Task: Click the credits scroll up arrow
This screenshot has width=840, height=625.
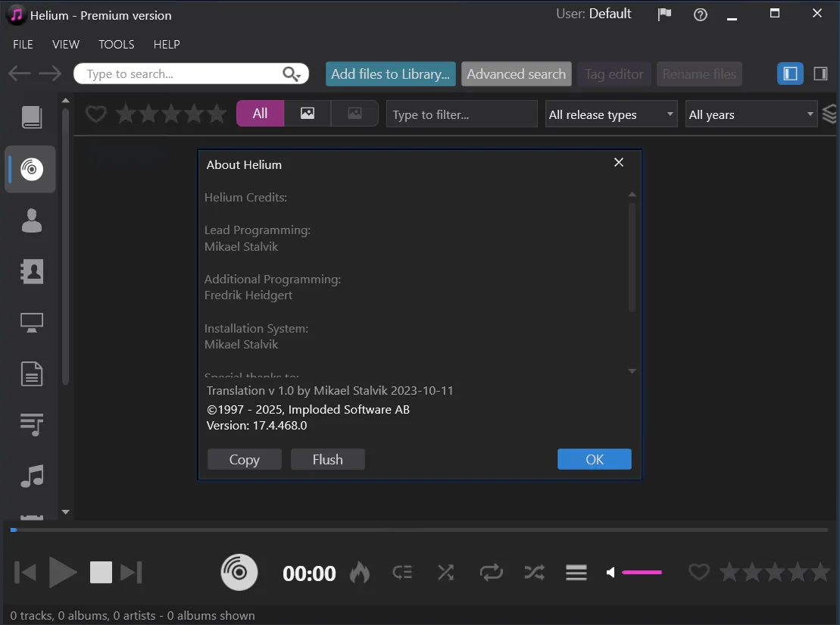Action: click(x=632, y=195)
